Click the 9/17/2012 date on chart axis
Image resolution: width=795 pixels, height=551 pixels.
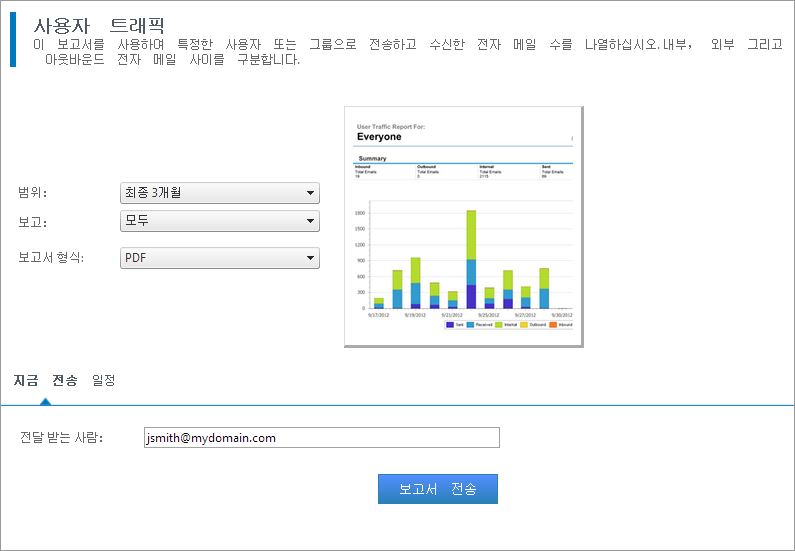pos(379,314)
